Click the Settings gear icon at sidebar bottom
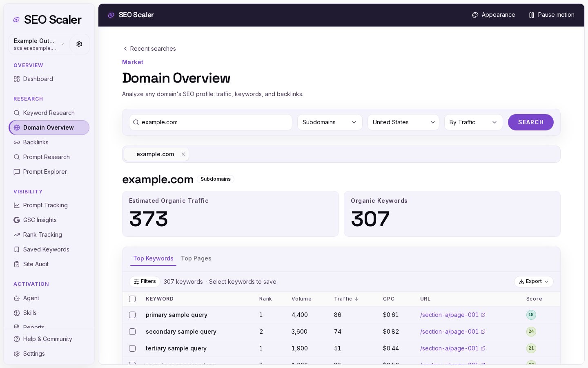588x368 pixels. (17, 354)
